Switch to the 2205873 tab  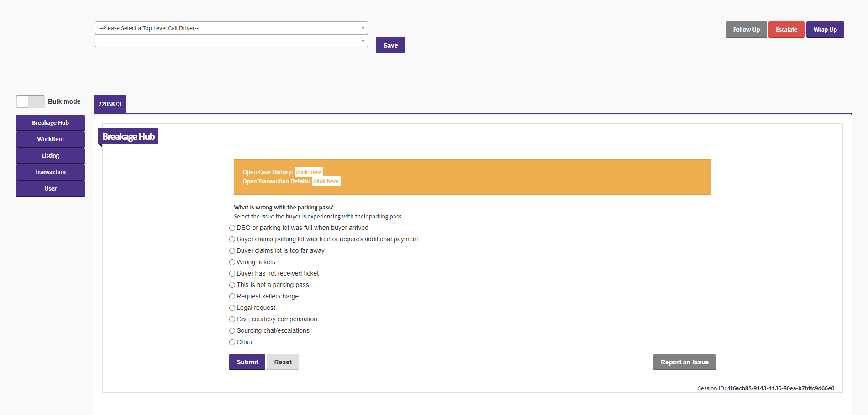pos(110,104)
